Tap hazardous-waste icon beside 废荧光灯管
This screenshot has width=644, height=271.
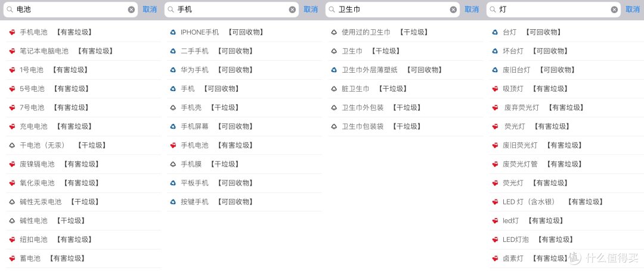click(495, 164)
